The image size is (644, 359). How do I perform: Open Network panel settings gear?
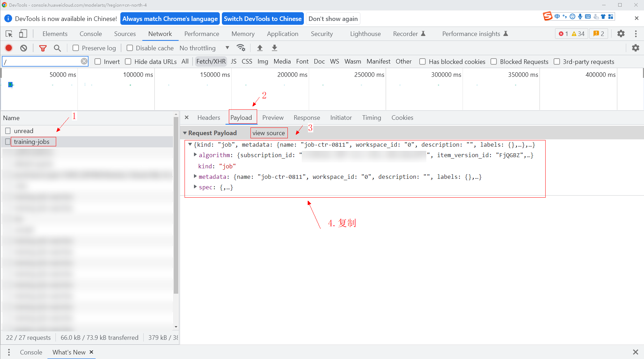(636, 48)
